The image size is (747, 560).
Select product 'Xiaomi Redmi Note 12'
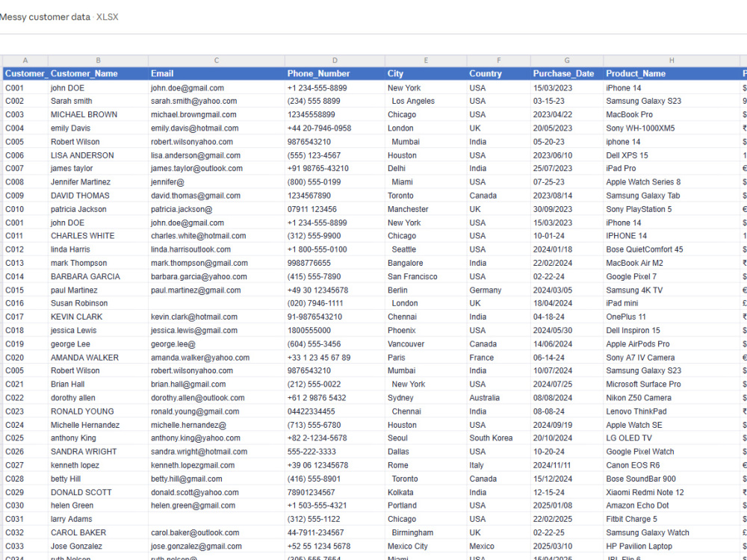click(672, 492)
